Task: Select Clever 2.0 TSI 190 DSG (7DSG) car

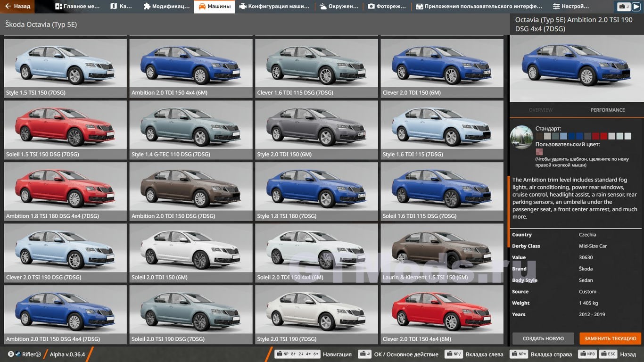Action: (66, 253)
